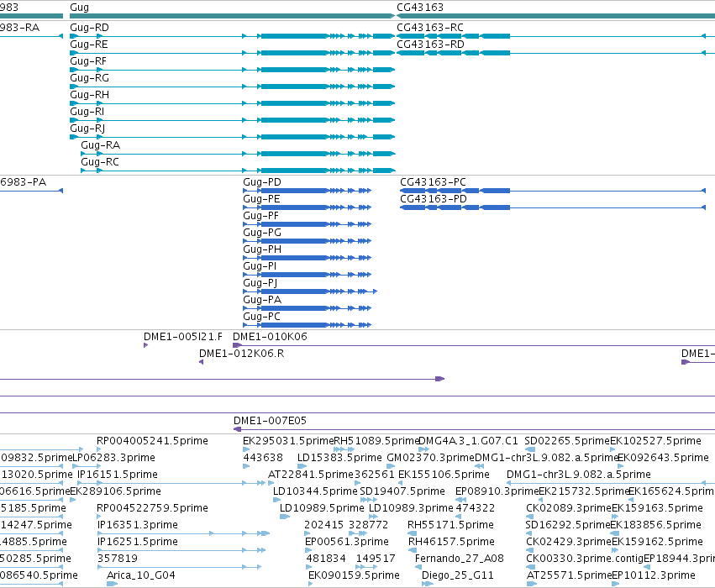Click the IP16151.5prime EST label
Viewport: 715px width, 588px height.
118,475
